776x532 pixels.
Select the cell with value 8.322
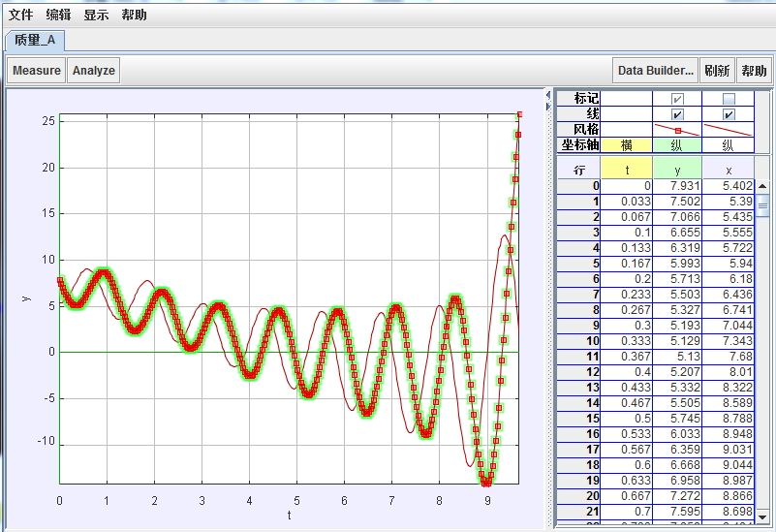tap(729, 388)
